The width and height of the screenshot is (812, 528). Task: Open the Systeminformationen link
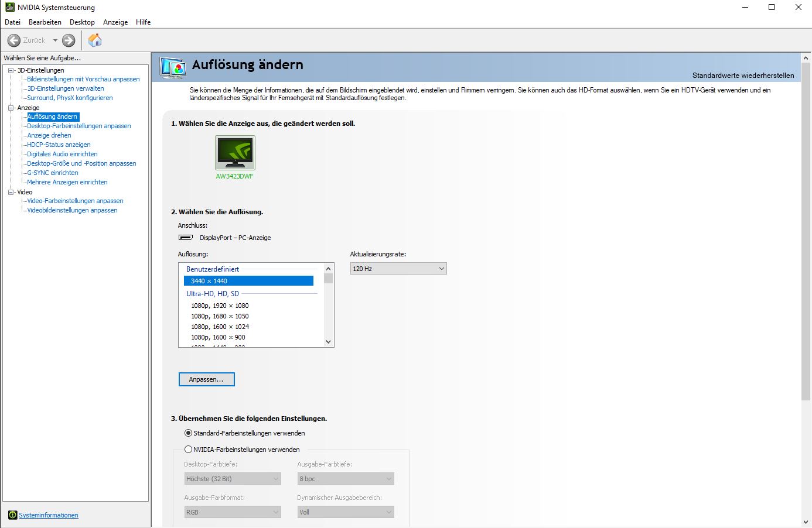[x=49, y=515]
